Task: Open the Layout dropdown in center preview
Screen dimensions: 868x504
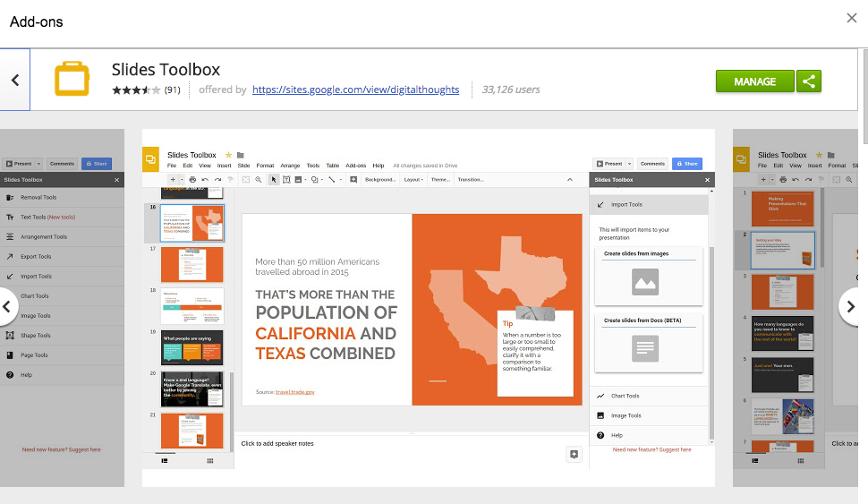Action: (x=413, y=179)
